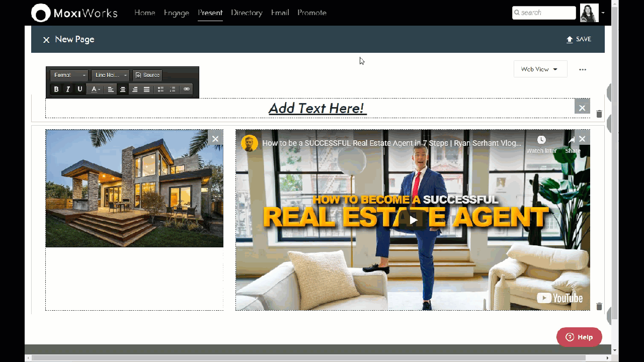
Task: Align text to the left
Action: (111, 89)
